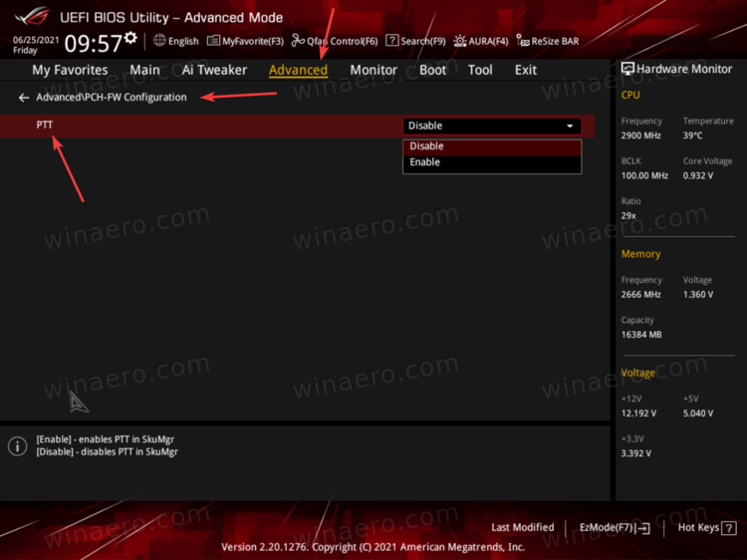Image resolution: width=747 pixels, height=560 pixels.
Task: Click the info icon in help panel
Action: tap(18, 446)
